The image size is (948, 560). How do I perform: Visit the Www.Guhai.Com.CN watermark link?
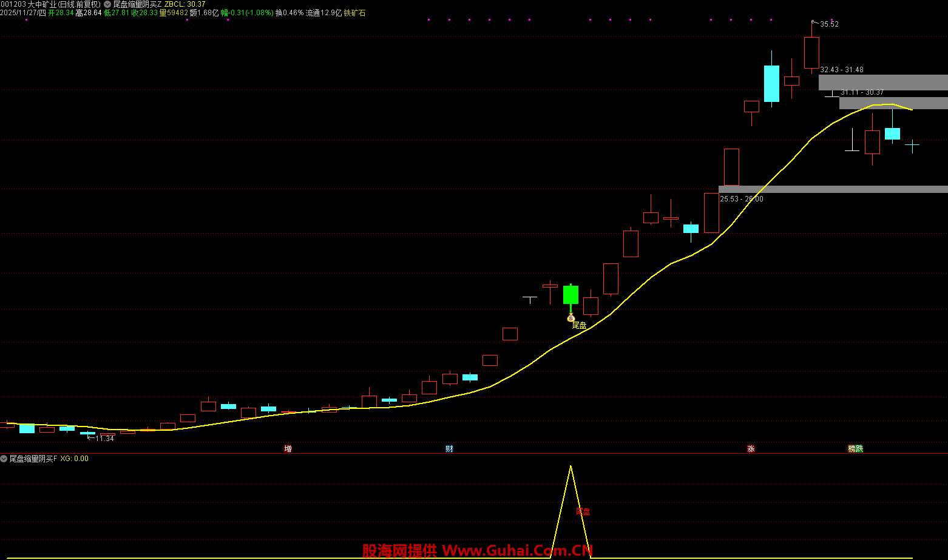click(516, 550)
